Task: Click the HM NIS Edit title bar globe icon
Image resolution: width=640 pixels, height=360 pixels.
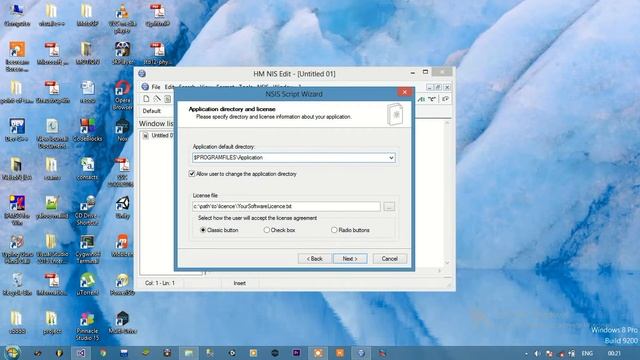Action: tap(142, 74)
